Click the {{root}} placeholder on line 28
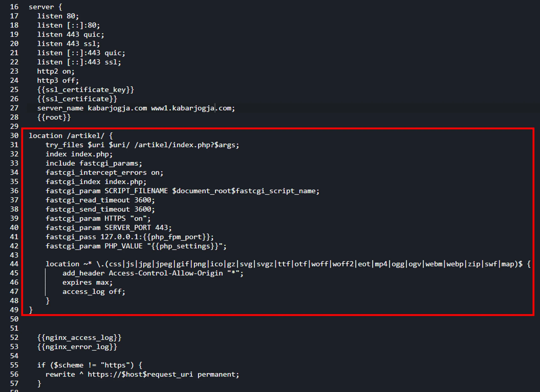The width and height of the screenshot is (540, 392). coord(54,117)
